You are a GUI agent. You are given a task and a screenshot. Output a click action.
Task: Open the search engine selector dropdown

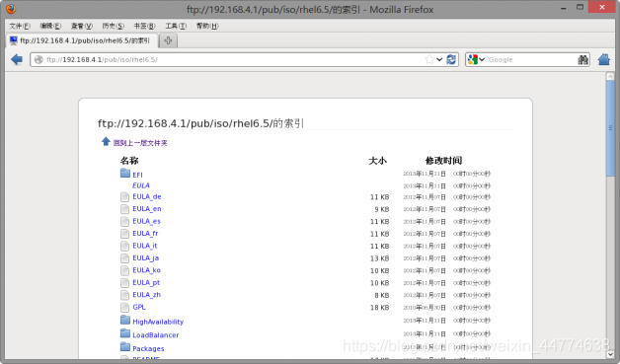[x=482, y=59]
